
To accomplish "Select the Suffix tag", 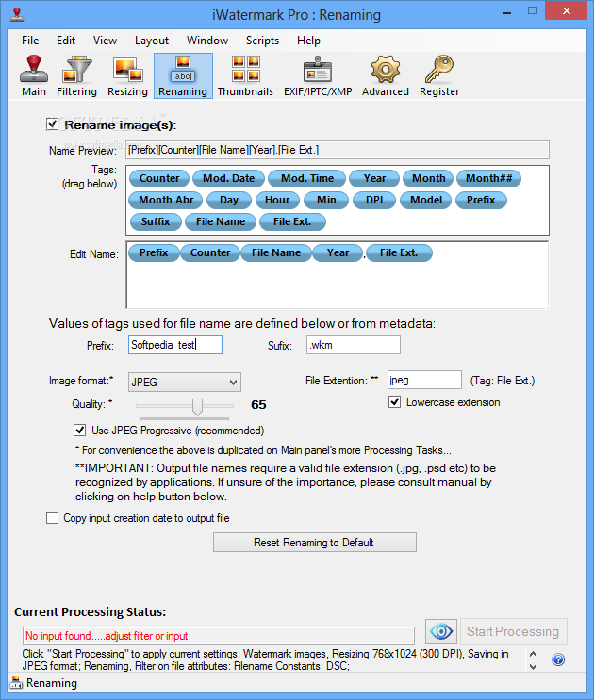I will coord(156,221).
